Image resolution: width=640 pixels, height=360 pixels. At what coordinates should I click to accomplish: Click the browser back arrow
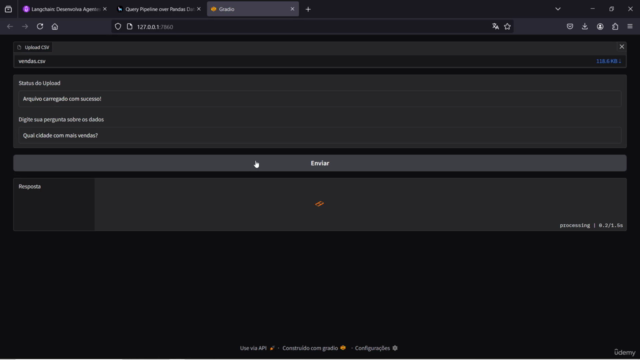[x=10, y=27]
